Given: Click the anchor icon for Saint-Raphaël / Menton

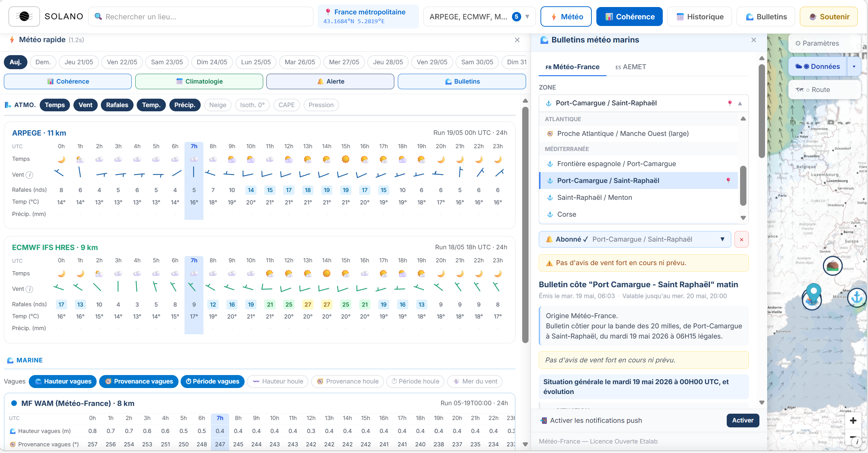Looking at the screenshot, I should 550,198.
